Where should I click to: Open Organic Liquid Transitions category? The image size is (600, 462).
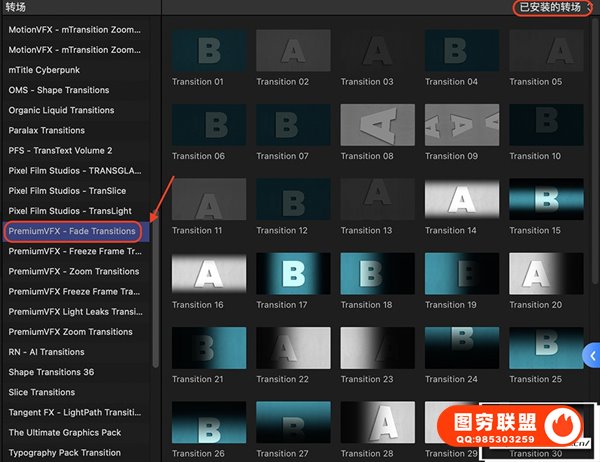[61, 110]
